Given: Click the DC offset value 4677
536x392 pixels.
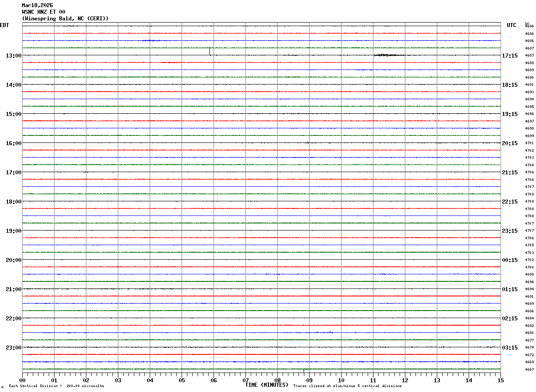Looking at the screenshot, I should (529, 340).
